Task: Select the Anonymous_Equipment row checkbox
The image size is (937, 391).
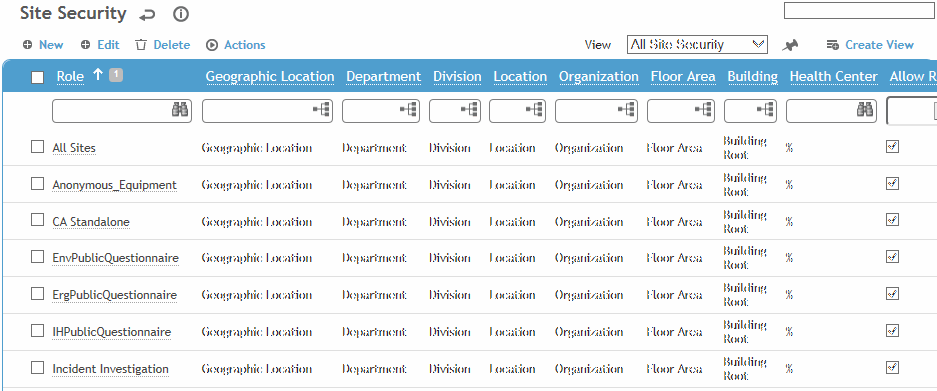Action: [x=37, y=184]
